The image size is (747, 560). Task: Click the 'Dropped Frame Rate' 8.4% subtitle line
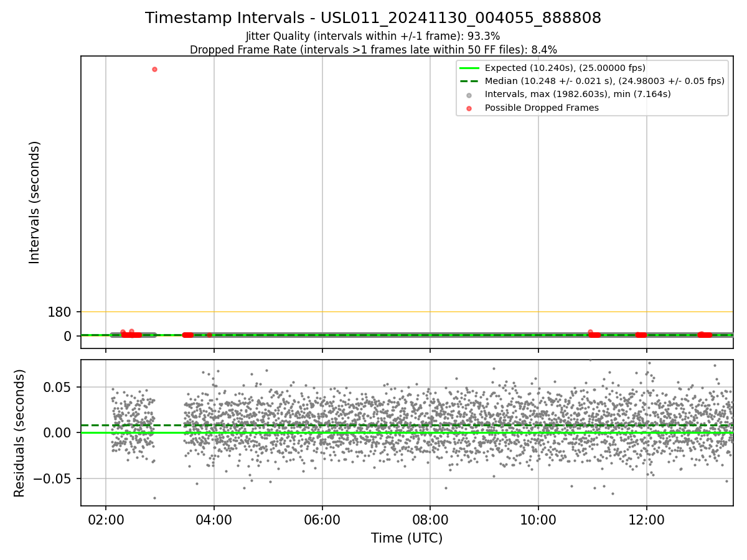click(373, 50)
